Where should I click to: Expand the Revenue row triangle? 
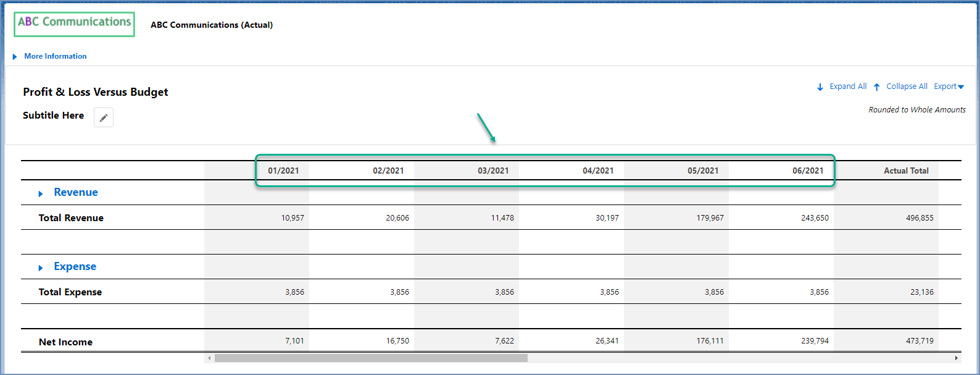click(x=41, y=194)
